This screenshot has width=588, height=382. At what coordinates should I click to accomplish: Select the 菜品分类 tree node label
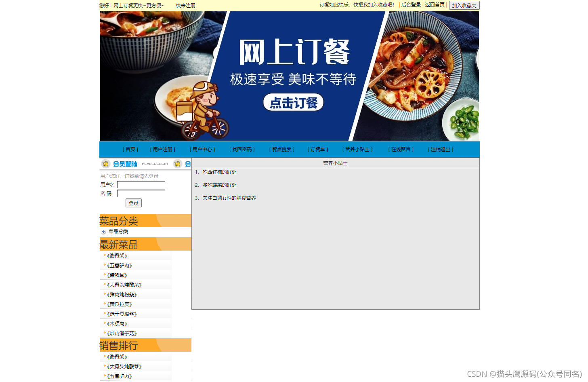click(x=118, y=232)
